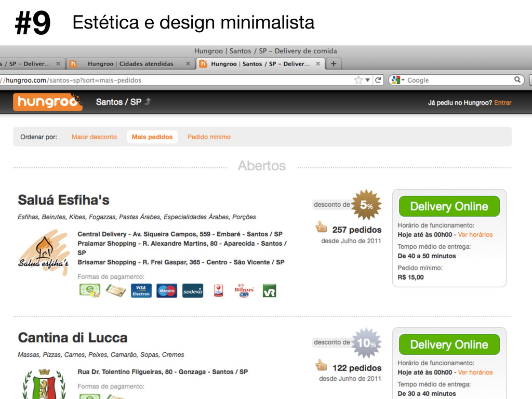Click 'De 30 a 40 minutos' delivery time

pos(427,394)
